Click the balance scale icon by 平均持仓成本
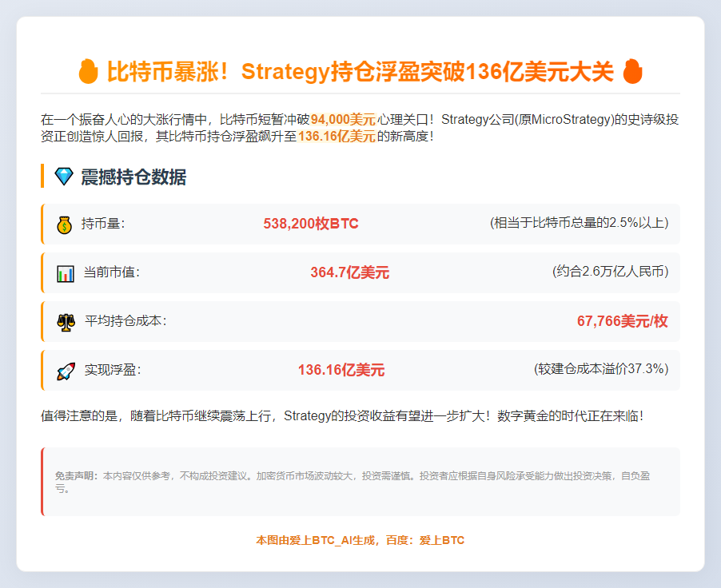The width and height of the screenshot is (721, 588). [x=66, y=322]
